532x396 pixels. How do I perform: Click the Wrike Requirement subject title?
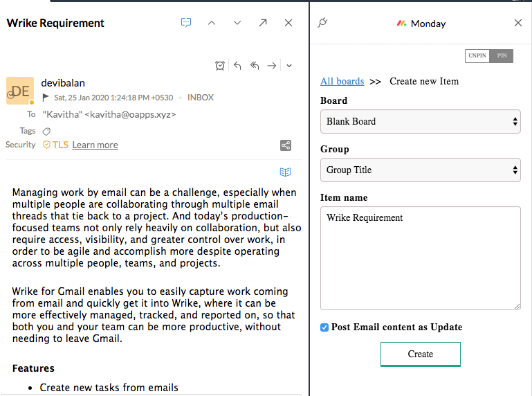coord(55,23)
